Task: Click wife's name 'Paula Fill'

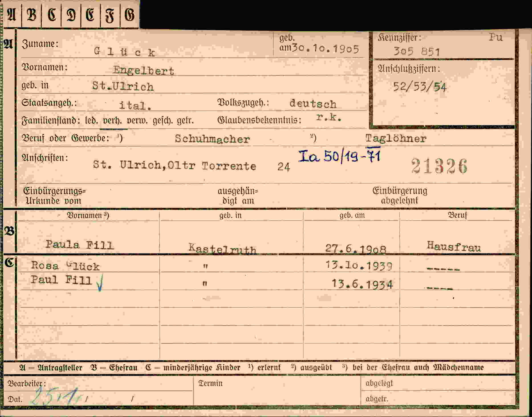Action: click(x=80, y=244)
